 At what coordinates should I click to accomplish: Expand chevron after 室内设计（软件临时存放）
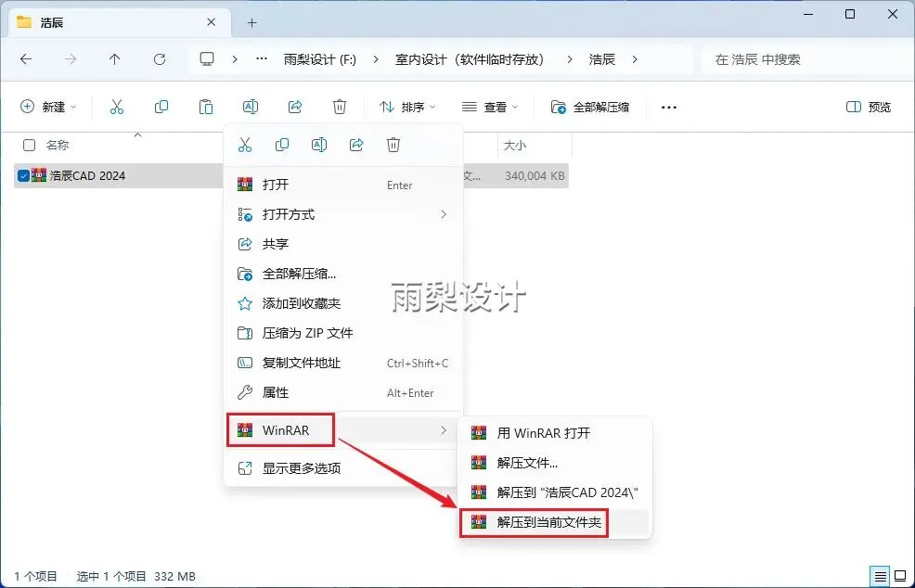click(x=570, y=59)
